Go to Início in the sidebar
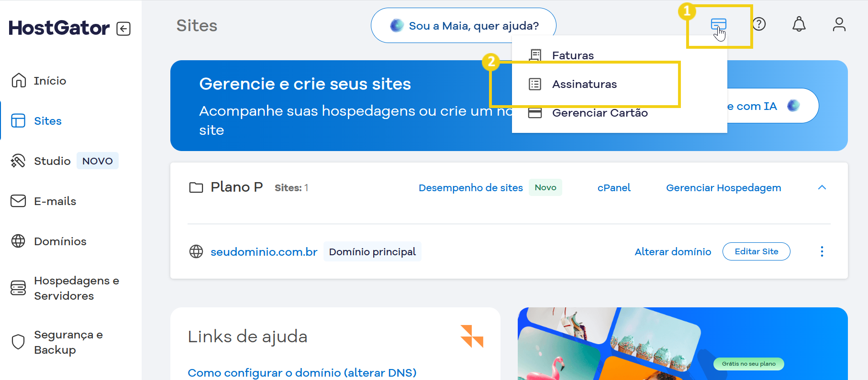 (x=49, y=81)
